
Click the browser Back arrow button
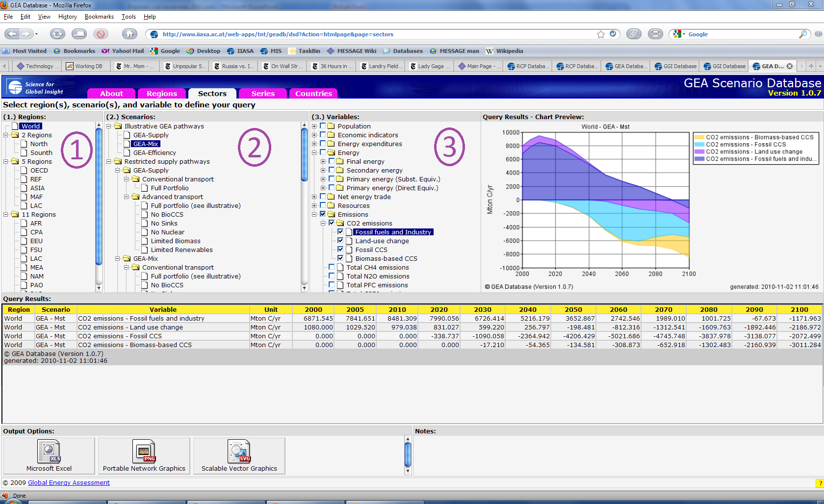[x=12, y=34]
